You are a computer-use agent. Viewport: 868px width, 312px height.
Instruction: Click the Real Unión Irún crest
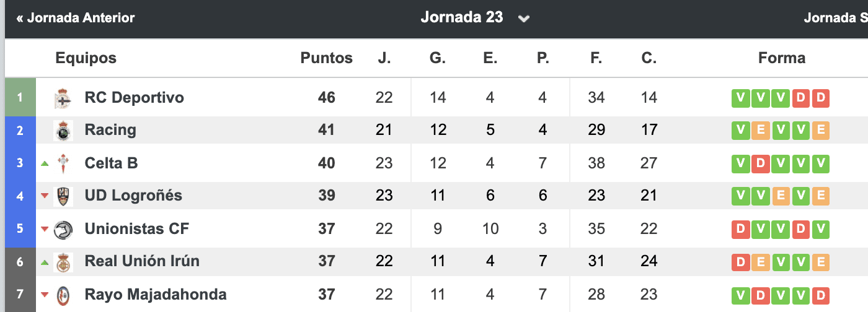[63, 262]
